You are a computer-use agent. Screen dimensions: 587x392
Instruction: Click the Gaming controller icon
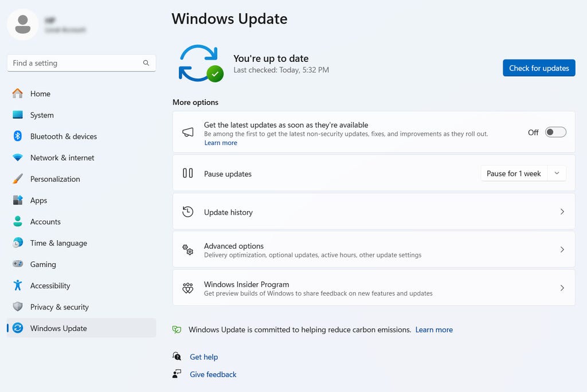pyautogui.click(x=18, y=264)
